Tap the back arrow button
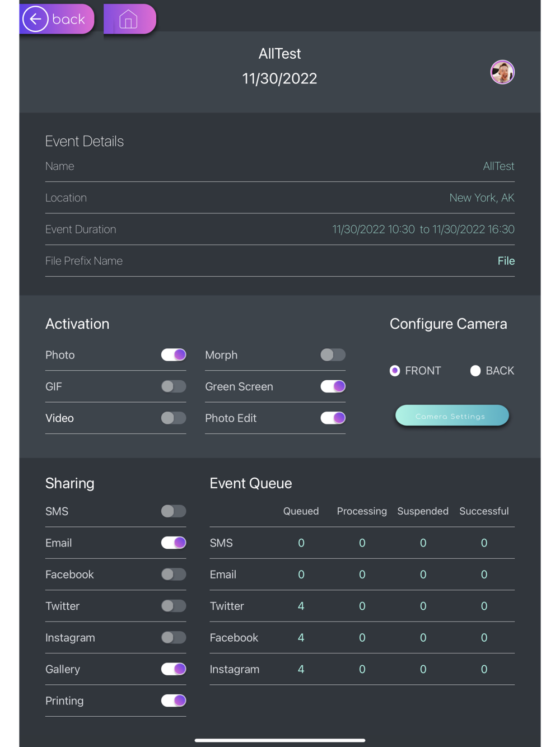The width and height of the screenshot is (560, 747). click(55, 19)
